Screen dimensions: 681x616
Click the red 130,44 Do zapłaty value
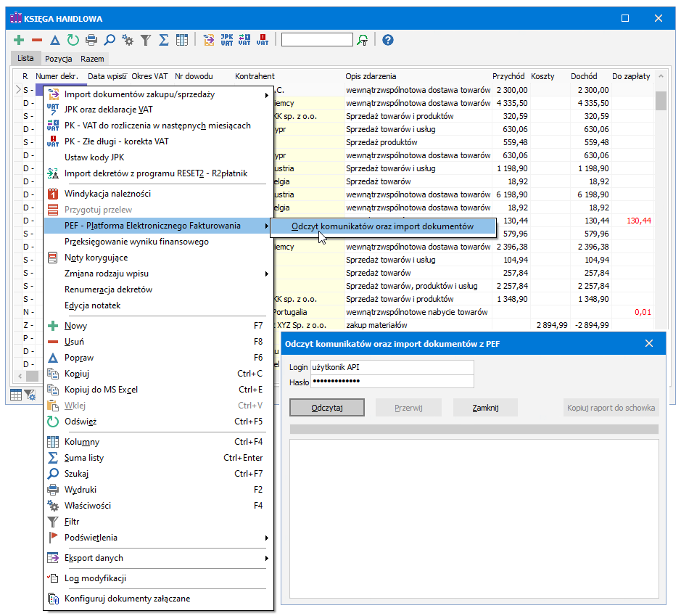coord(639,221)
